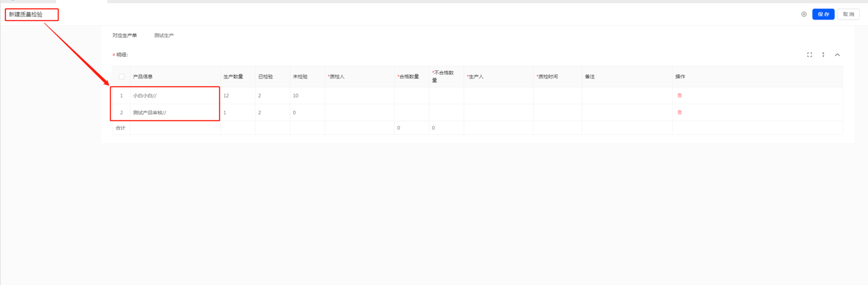This screenshot has height=285, width=868.
Task: Collapse the 明细 section with the chevron
Action: (837, 55)
